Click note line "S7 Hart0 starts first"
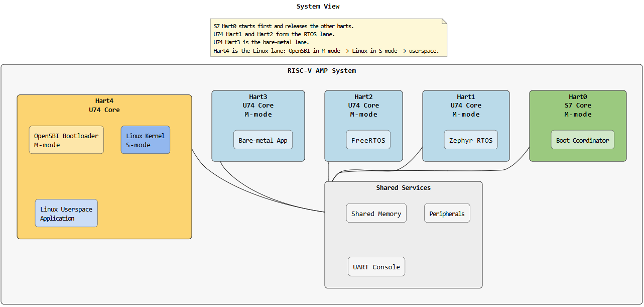This screenshot has height=307, width=644. point(284,26)
